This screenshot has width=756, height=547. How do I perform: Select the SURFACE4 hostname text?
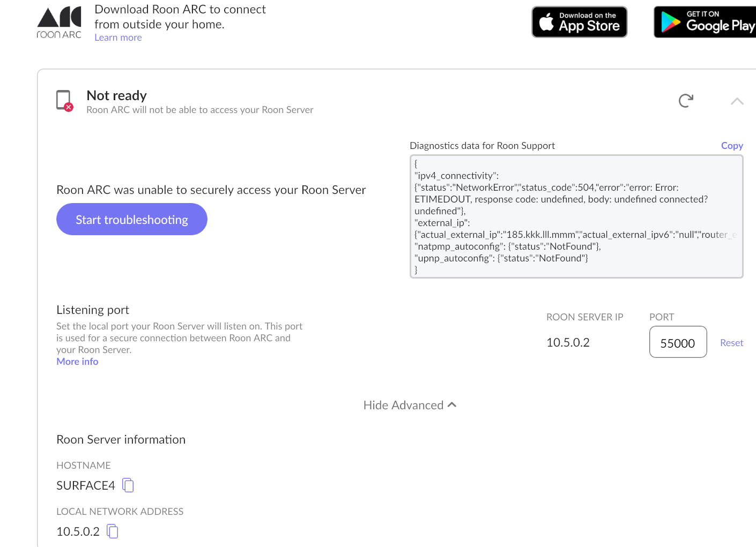point(86,485)
